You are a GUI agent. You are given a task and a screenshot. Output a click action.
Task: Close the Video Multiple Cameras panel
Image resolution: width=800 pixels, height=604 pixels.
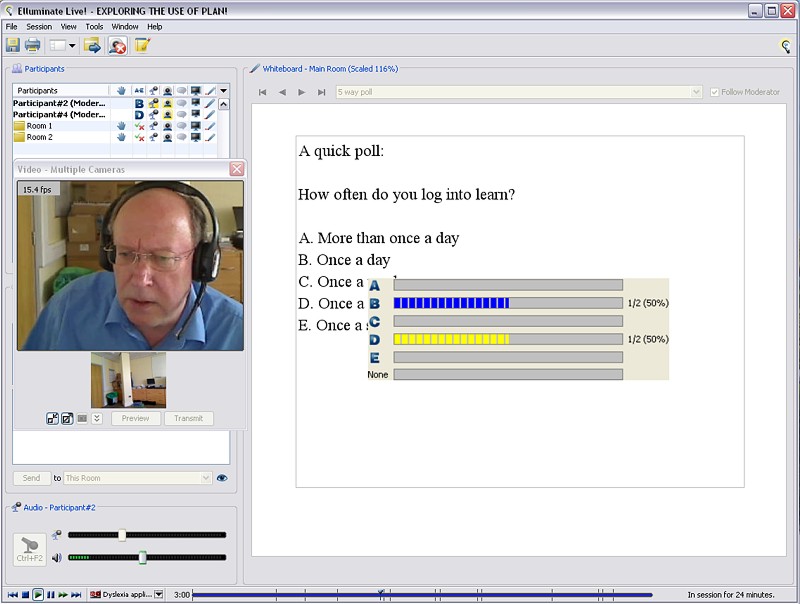[237, 169]
